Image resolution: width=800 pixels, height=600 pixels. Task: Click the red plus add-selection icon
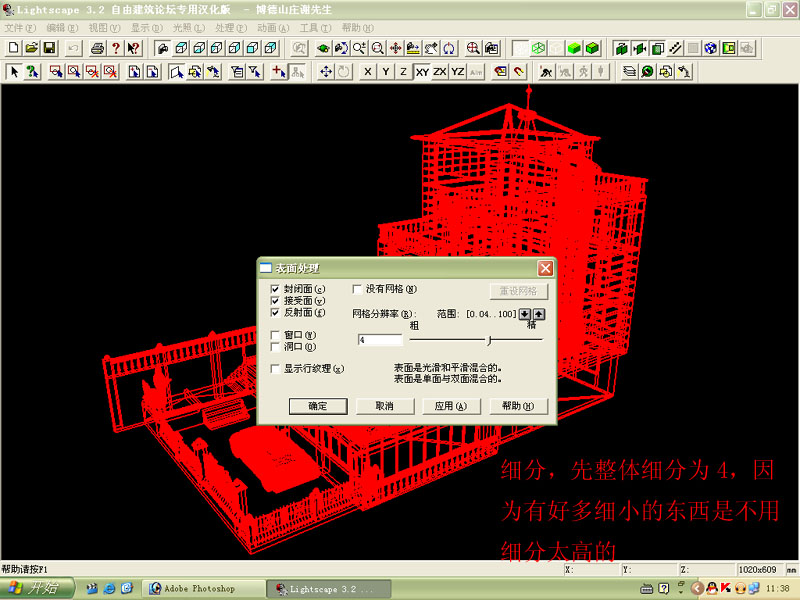coord(279,72)
